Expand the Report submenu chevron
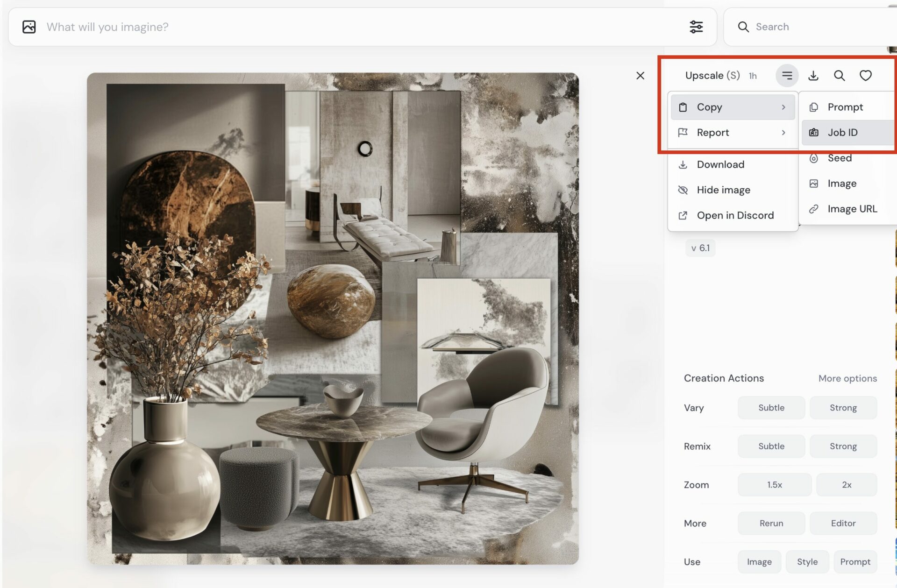Image resolution: width=897 pixels, height=588 pixels. point(783,133)
